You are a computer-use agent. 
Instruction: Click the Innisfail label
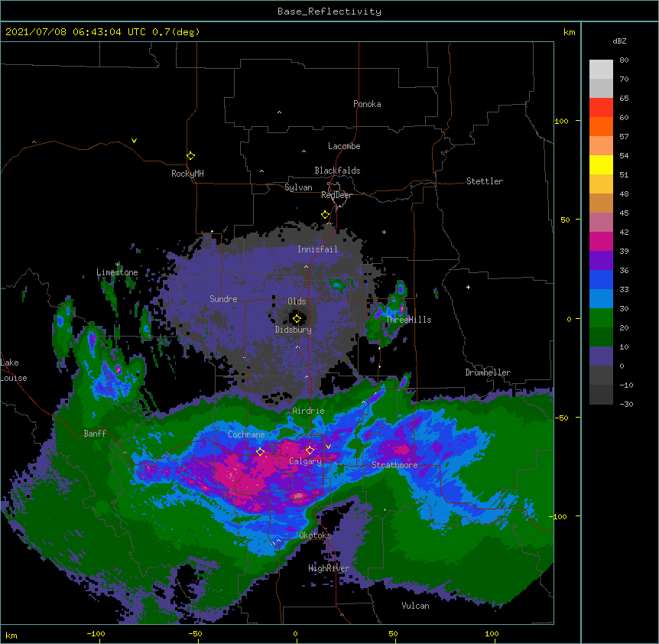click(x=317, y=249)
